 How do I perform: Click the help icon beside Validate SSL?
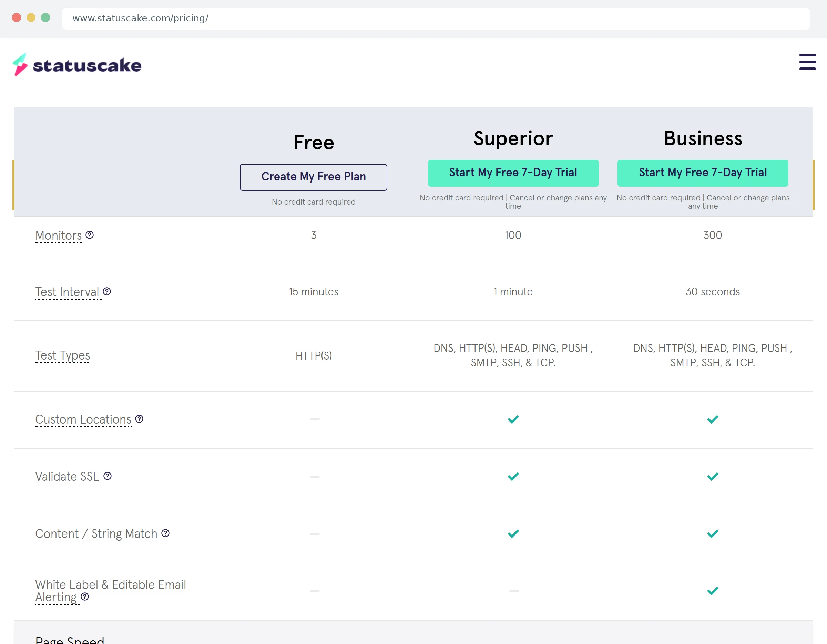pyautogui.click(x=108, y=476)
